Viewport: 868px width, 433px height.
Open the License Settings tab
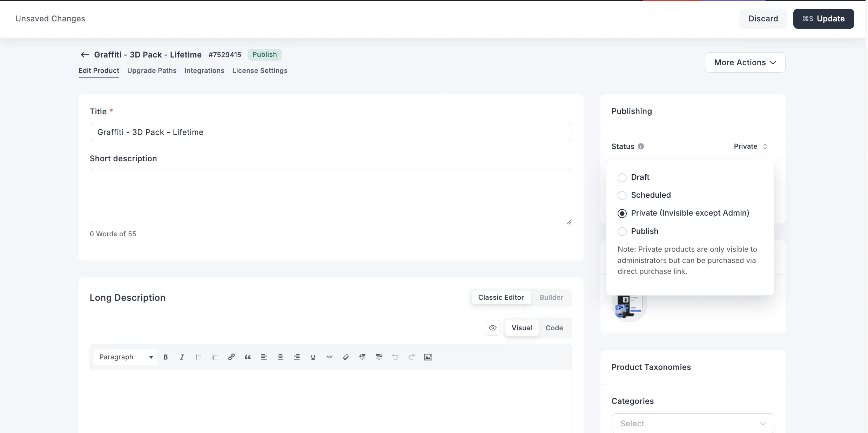coord(260,70)
